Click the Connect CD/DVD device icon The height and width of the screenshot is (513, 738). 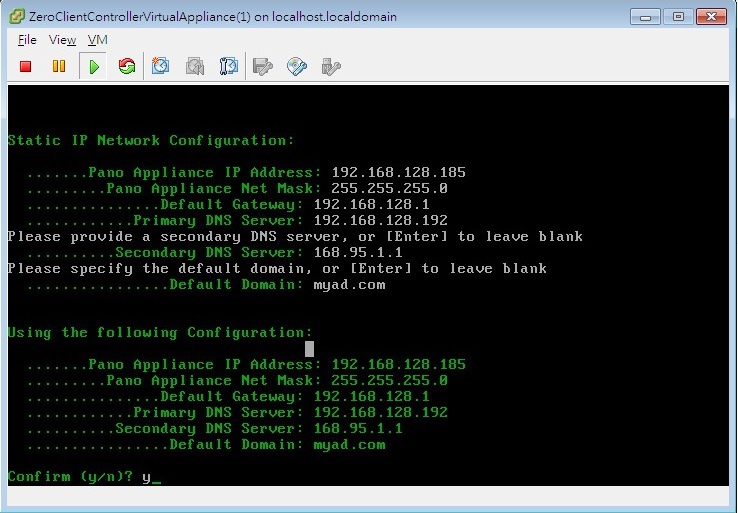297,66
